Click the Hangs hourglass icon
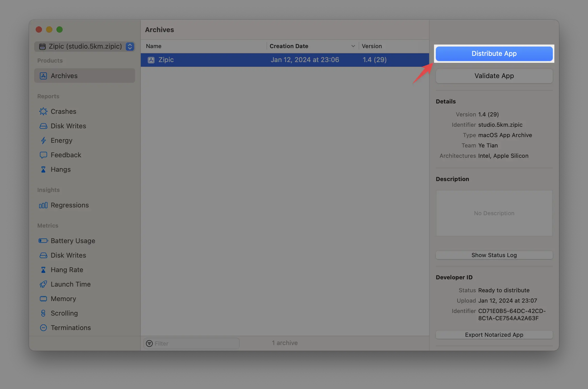Image resolution: width=588 pixels, height=389 pixels. pyautogui.click(x=43, y=169)
